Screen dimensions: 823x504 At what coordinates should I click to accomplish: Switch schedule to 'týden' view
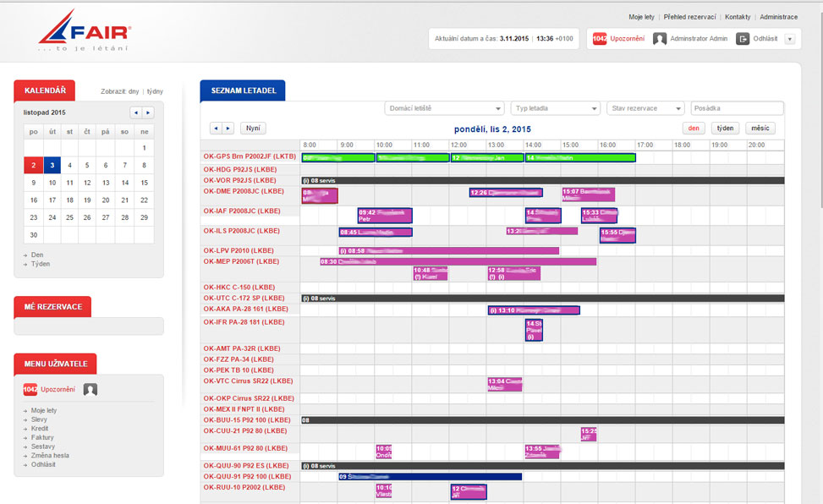coord(724,129)
